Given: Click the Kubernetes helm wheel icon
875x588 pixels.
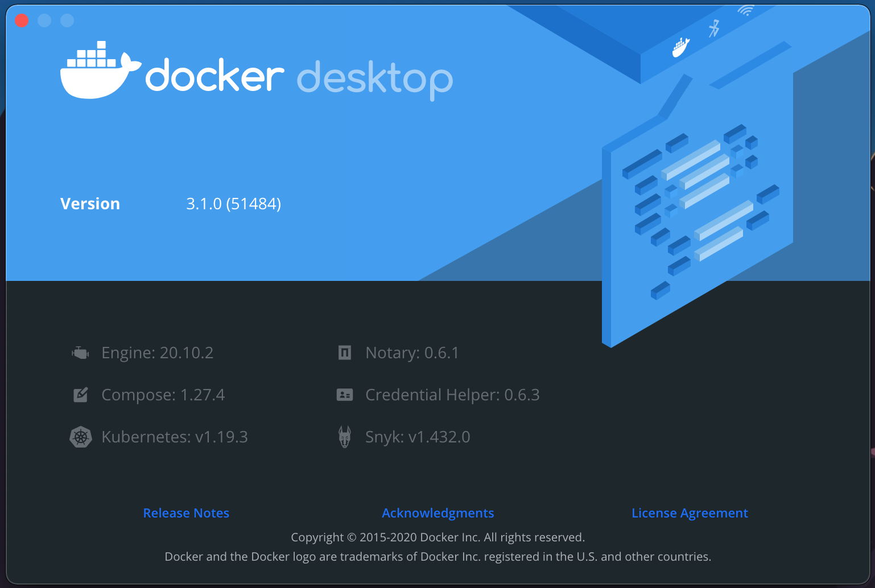Looking at the screenshot, I should (80, 437).
